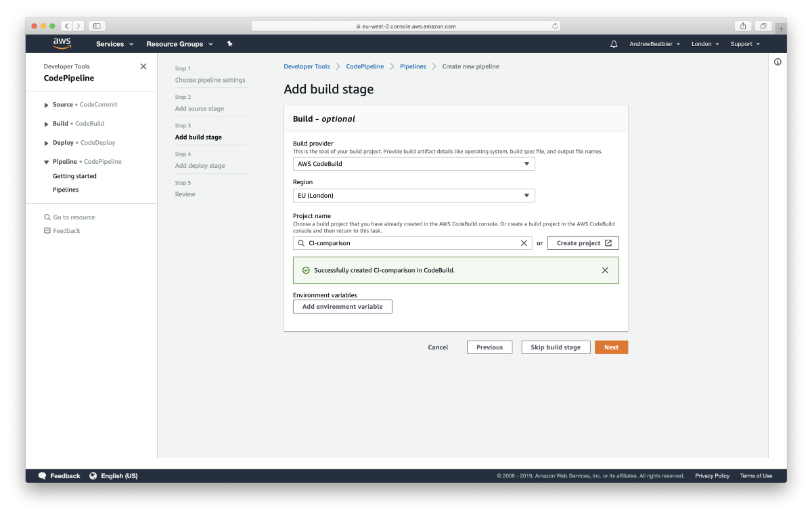Click the pin shortcut icon in navbar
The image size is (812, 516).
[x=229, y=44]
